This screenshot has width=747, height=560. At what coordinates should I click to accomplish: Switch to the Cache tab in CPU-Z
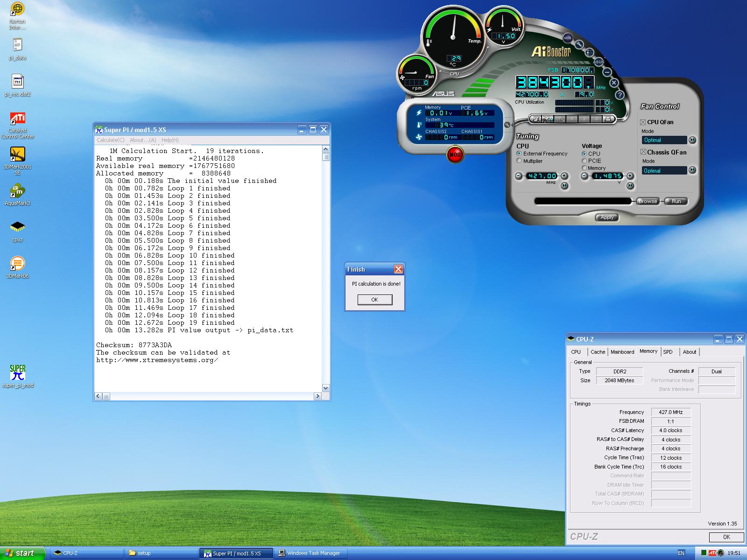(598, 352)
